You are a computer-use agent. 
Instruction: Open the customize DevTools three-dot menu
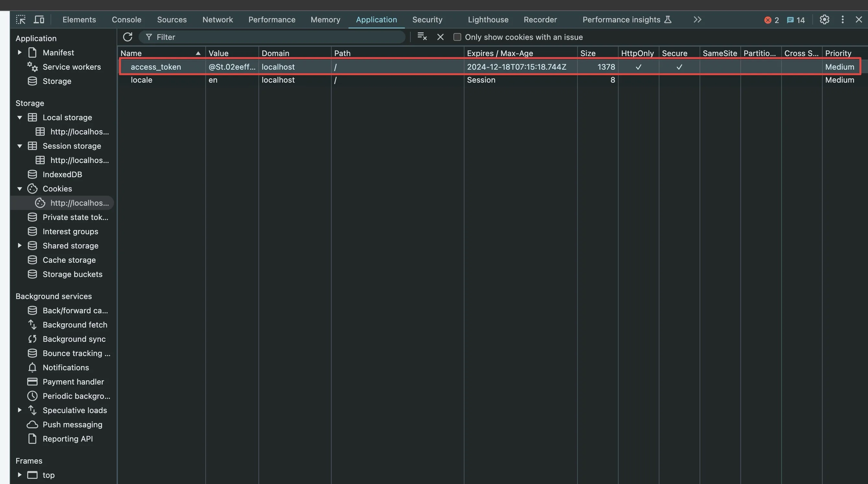[x=842, y=19]
